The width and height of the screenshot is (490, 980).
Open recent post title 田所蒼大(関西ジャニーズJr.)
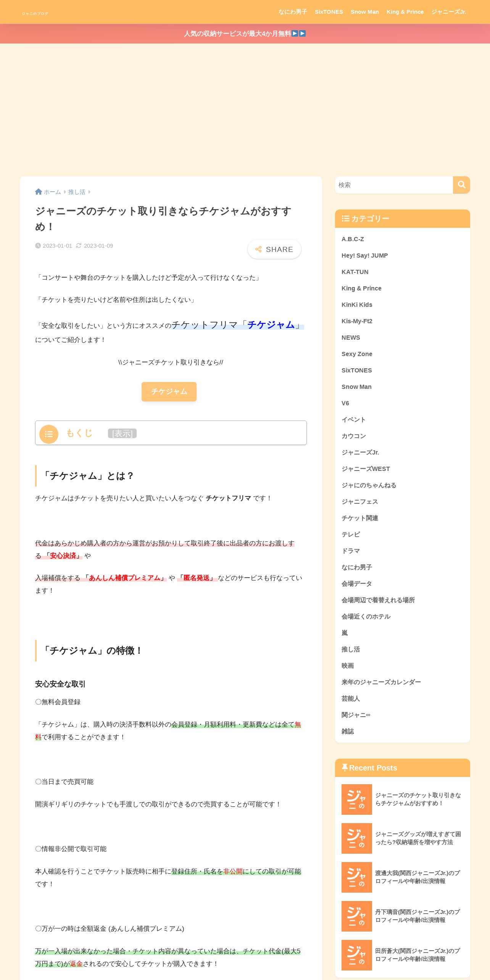[x=417, y=955]
